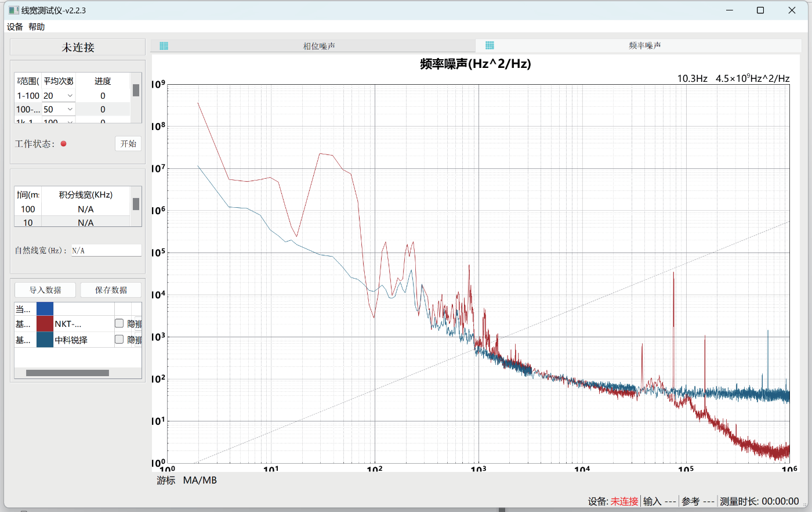The height and width of the screenshot is (512, 812).
Task: Enable the hide checkbox for NKT row
Action: (119, 323)
